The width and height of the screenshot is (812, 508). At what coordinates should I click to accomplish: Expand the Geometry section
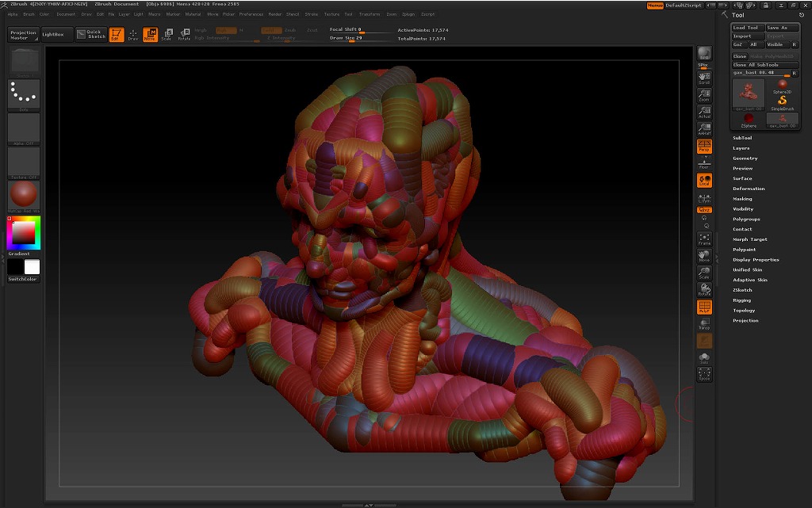pos(745,159)
